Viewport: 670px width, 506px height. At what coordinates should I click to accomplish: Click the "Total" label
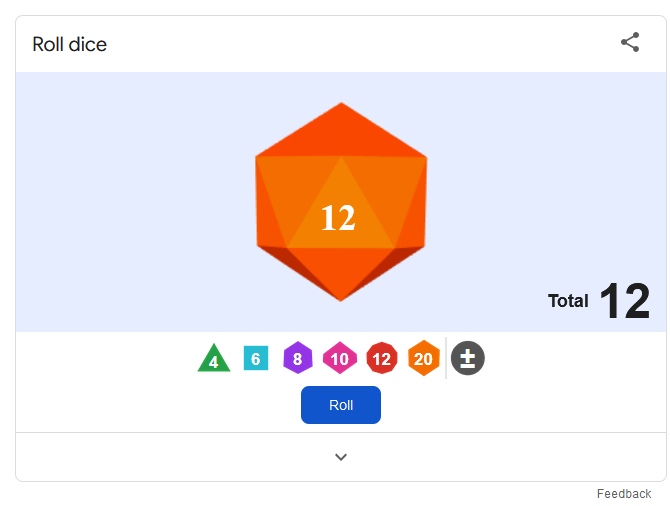568,301
